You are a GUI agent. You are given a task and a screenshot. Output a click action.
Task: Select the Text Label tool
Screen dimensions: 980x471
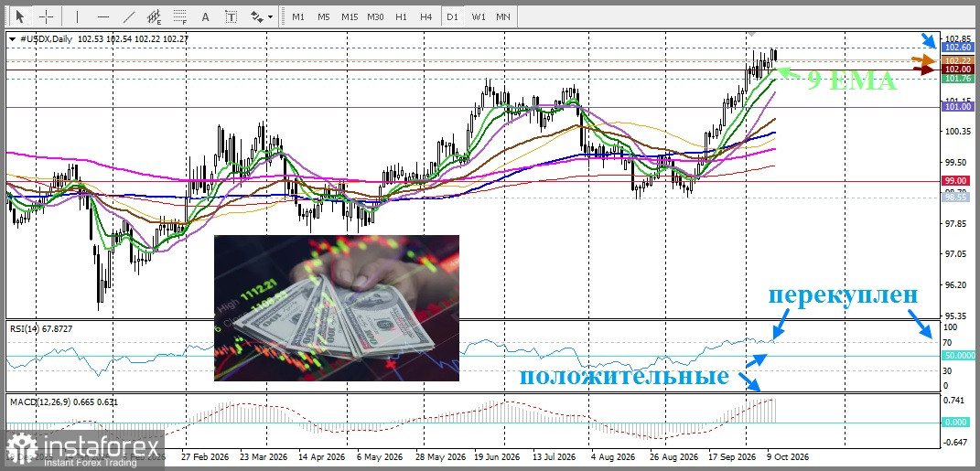click(232, 16)
